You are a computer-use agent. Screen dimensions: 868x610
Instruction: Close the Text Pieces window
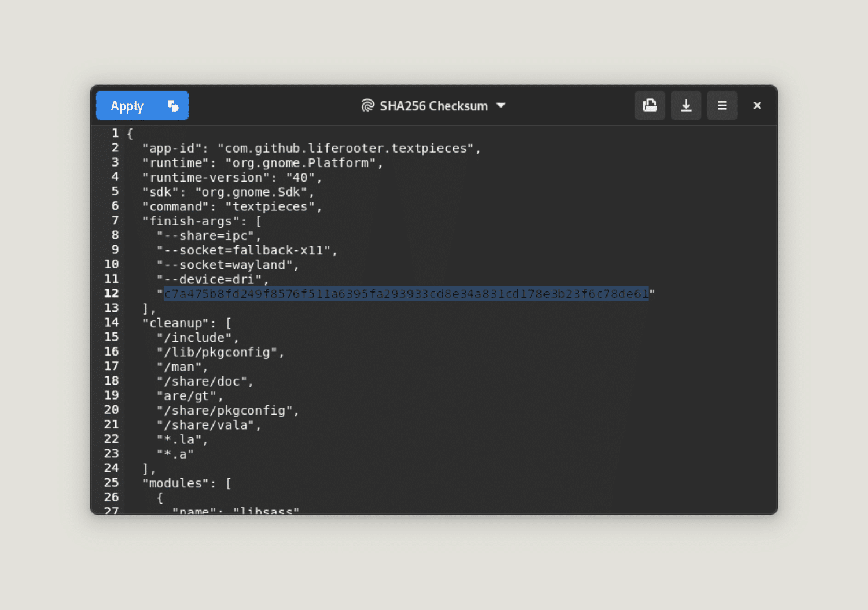pos(757,105)
